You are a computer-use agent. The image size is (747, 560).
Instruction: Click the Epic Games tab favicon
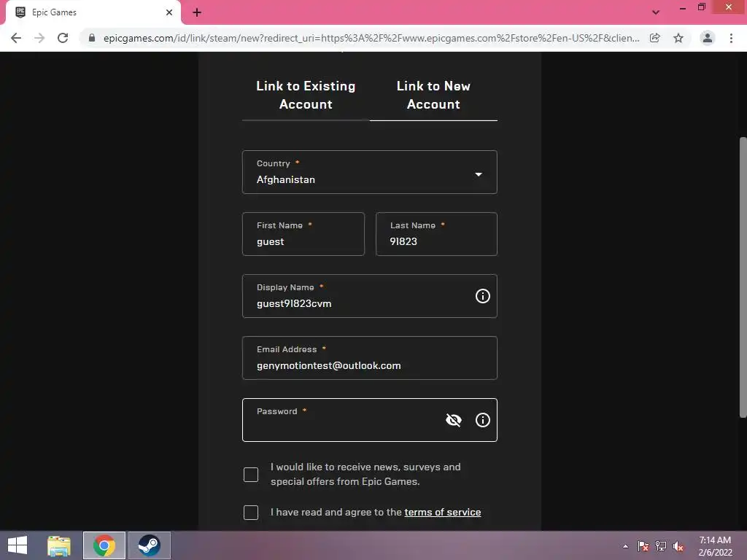pyautogui.click(x=20, y=12)
